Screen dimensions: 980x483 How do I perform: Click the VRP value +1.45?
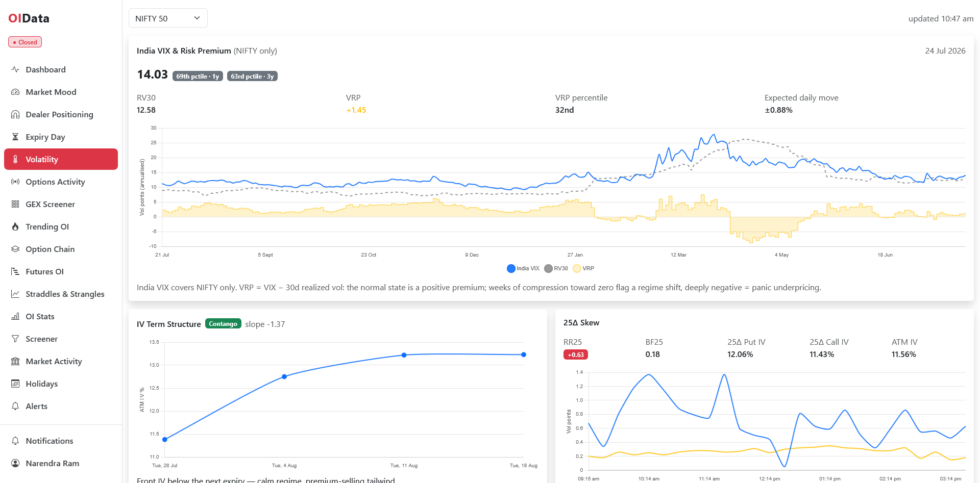tap(356, 110)
